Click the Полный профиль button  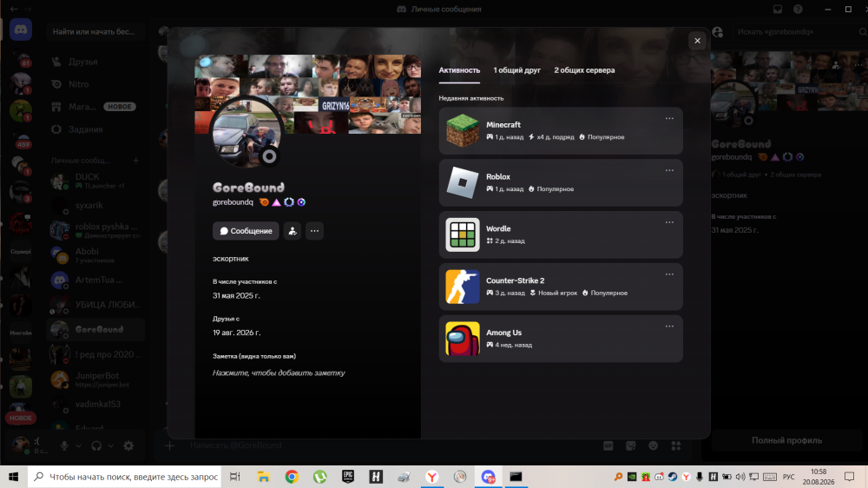coord(786,441)
